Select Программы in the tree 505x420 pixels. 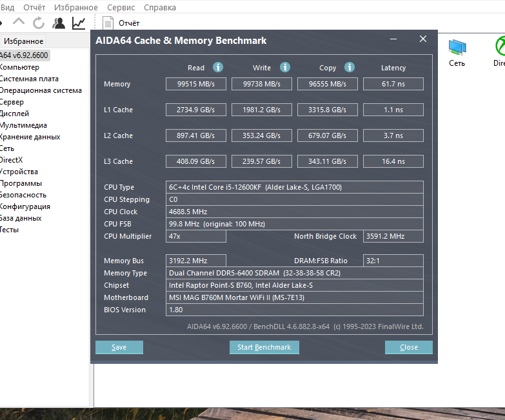coord(21,183)
